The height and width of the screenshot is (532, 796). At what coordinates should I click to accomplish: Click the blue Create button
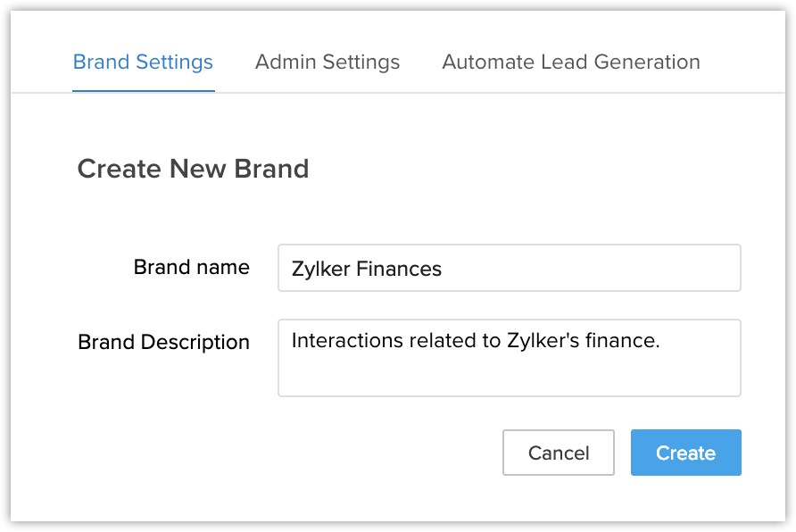685,453
